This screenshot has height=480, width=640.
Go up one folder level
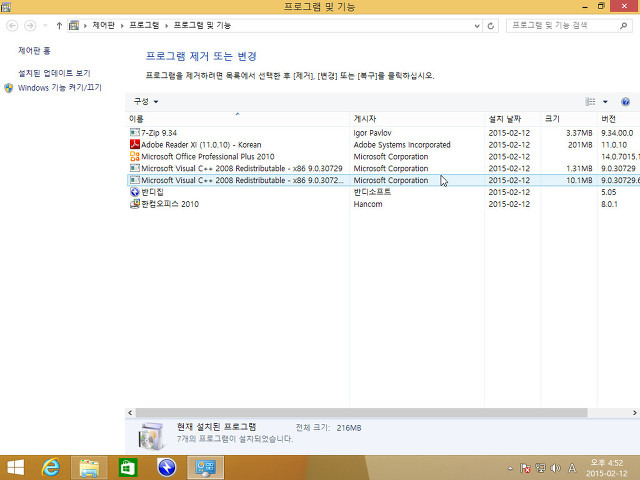59,26
